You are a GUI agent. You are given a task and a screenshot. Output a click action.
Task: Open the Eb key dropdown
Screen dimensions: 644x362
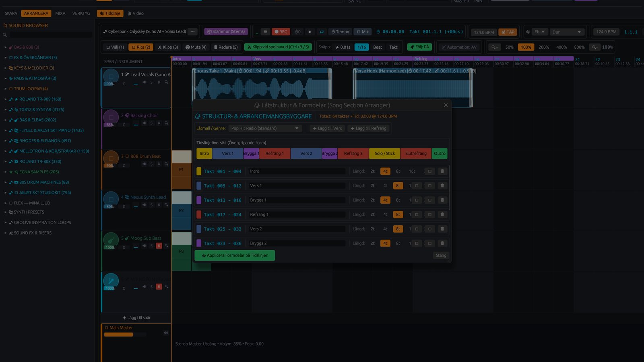pyautogui.click(x=539, y=32)
